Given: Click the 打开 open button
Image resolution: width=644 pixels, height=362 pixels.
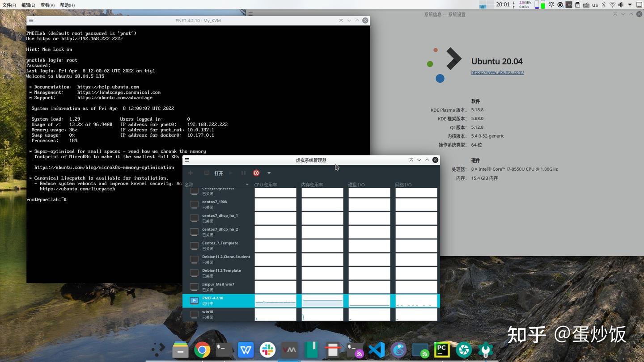Looking at the screenshot, I should 219,173.
